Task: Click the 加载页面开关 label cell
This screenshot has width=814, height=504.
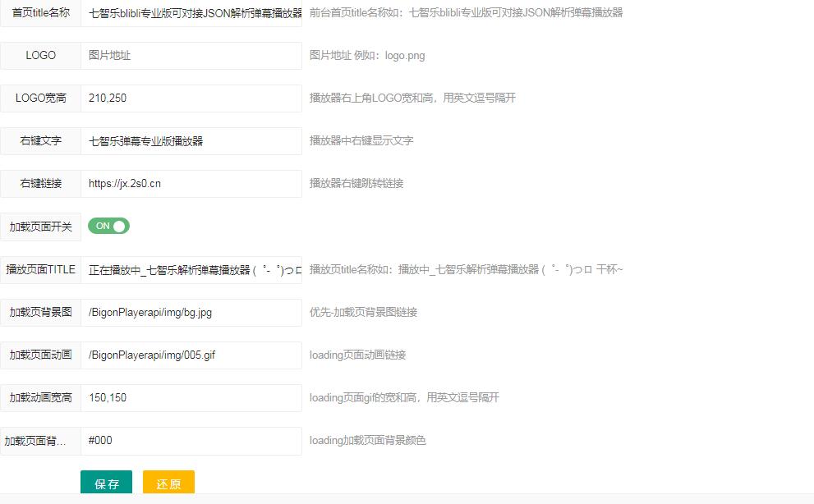Action: [x=41, y=227]
